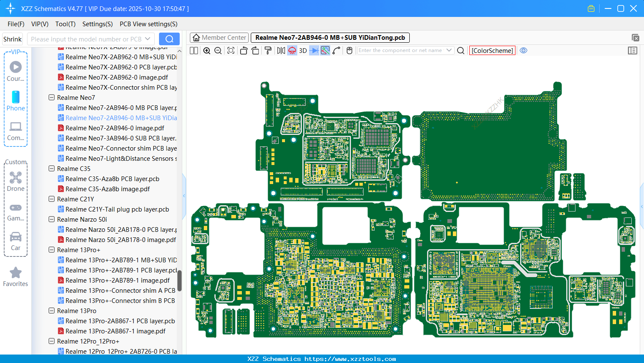This screenshot has height=363, width=644.
Task: Click the blue model search button
Action: click(169, 39)
